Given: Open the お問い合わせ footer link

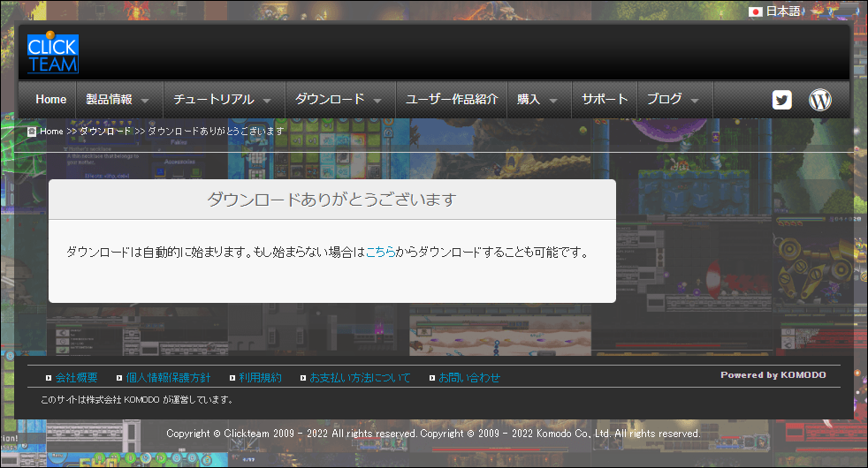Looking at the screenshot, I should pos(469,378).
